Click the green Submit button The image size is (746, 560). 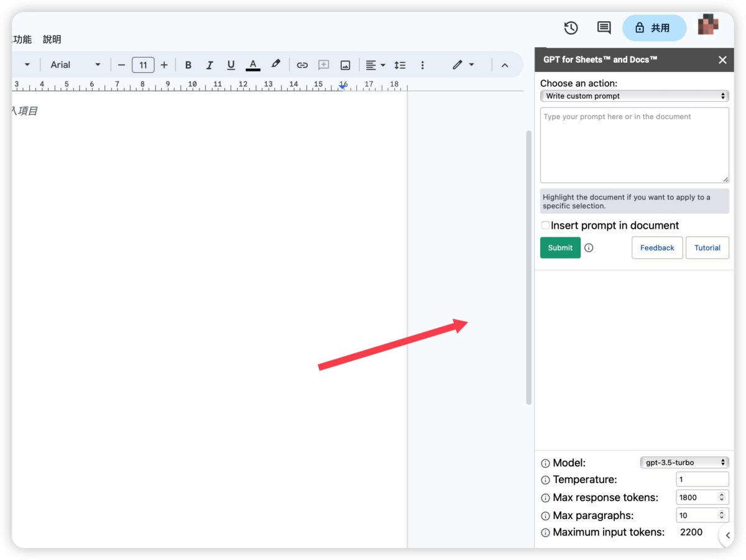[x=560, y=247]
